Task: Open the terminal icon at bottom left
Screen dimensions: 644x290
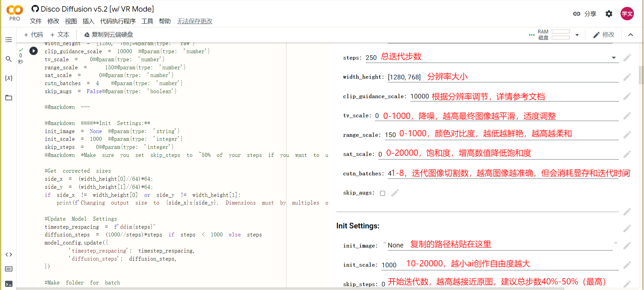Action: click(9, 284)
